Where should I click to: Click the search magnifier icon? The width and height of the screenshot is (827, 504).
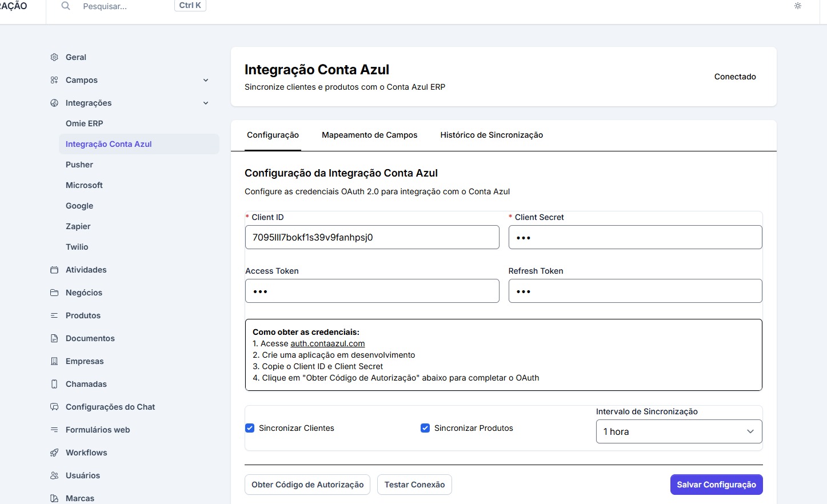pyautogui.click(x=66, y=6)
